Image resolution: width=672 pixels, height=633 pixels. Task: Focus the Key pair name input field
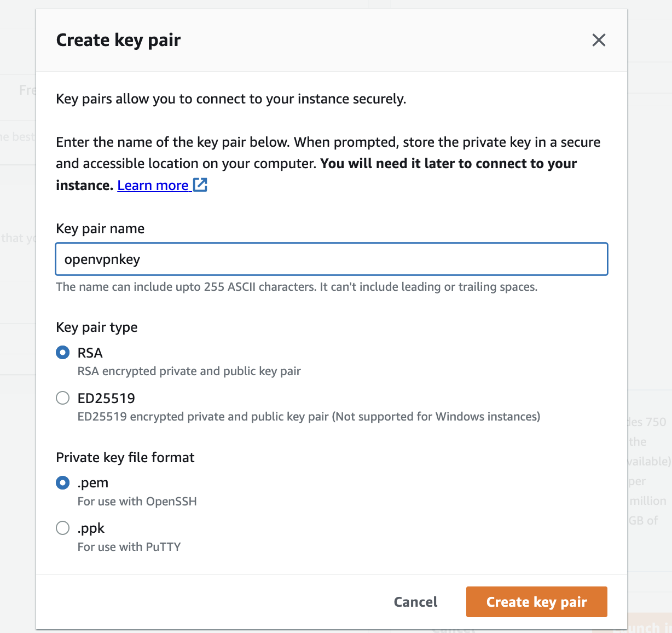[331, 259]
